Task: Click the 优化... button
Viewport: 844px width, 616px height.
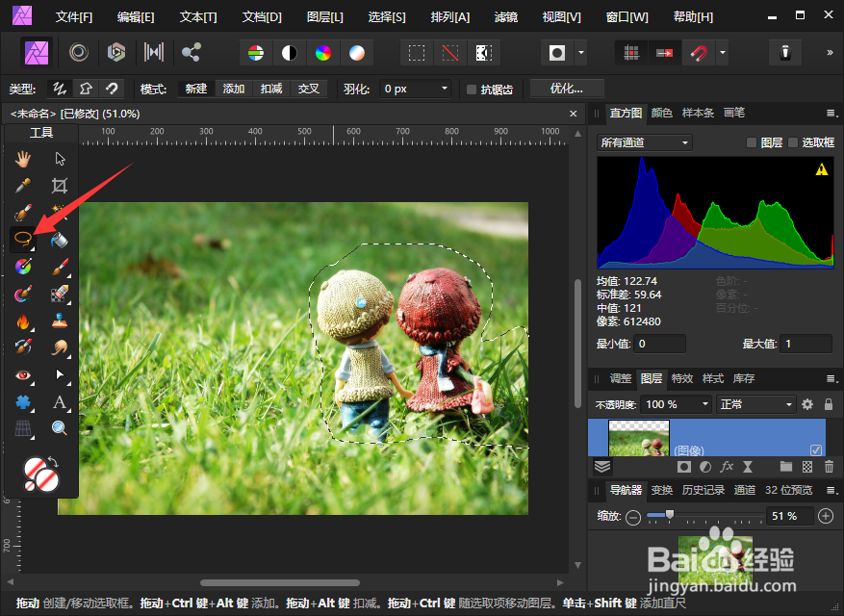Action: 566,89
